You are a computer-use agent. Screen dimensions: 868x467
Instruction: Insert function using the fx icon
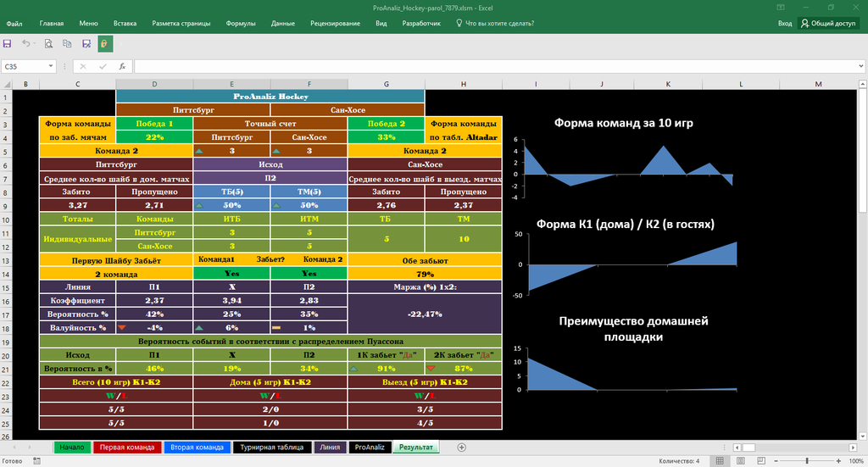(122, 66)
